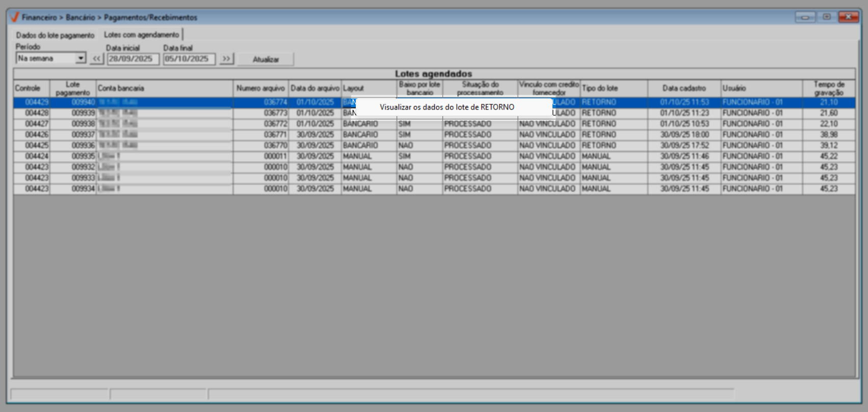Viewport: 868px width, 412px height.
Task: Select Controle cell 004424
Action: coord(32,156)
